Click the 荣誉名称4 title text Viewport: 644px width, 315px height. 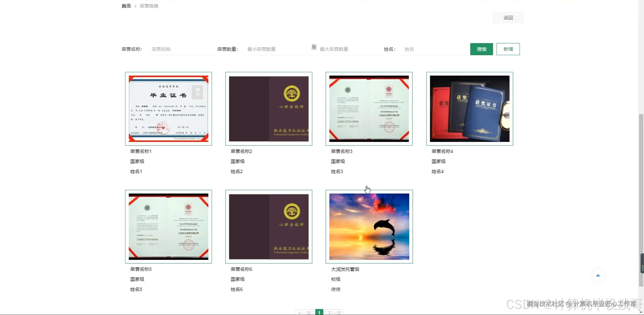pos(442,151)
